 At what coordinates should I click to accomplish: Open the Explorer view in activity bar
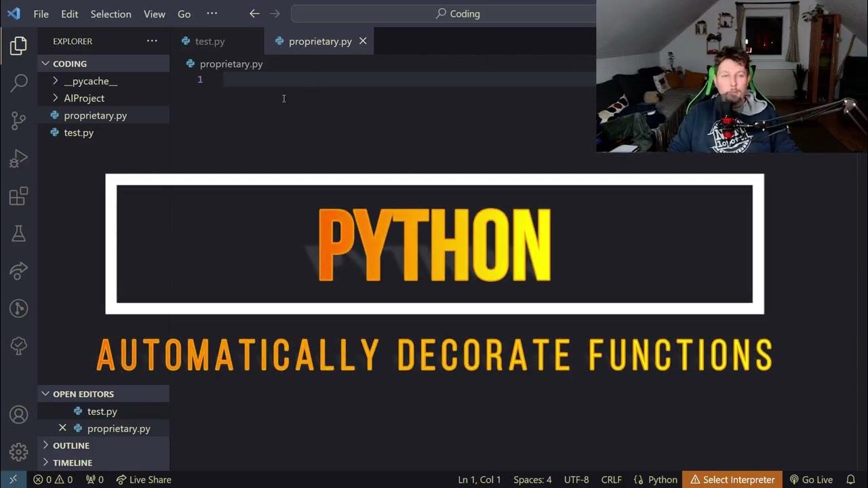click(18, 46)
